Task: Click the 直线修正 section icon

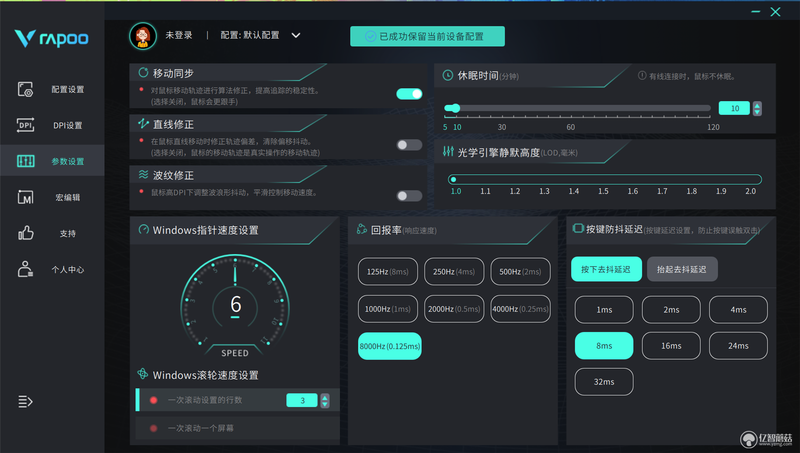Action: point(143,123)
